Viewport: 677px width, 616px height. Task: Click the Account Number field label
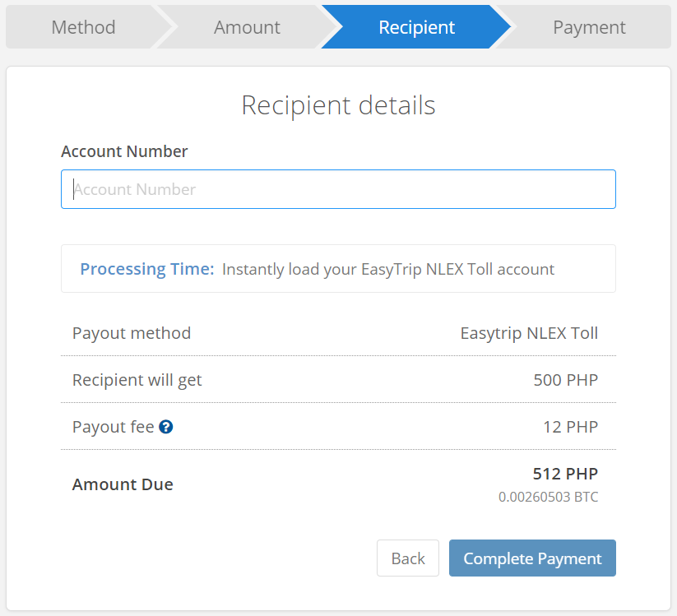pyautogui.click(x=124, y=151)
